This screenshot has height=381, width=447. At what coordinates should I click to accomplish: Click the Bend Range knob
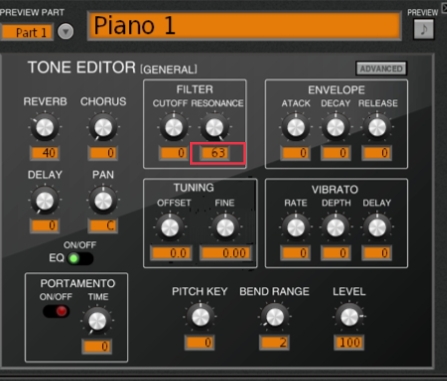coord(275,317)
